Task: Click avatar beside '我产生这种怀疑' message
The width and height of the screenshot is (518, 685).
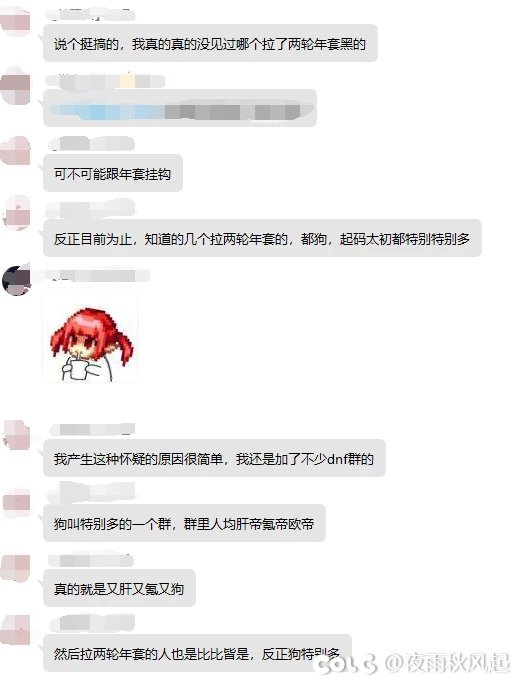Action: [x=17, y=435]
